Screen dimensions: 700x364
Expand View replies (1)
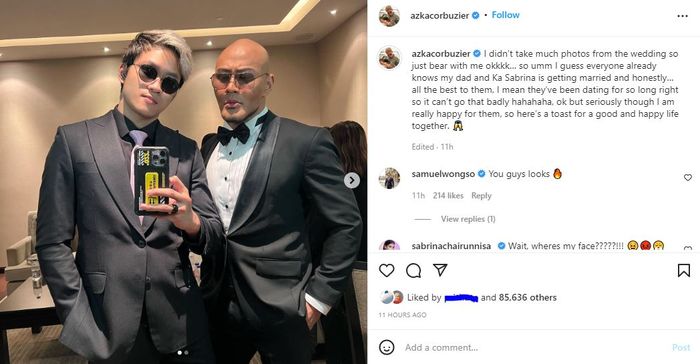pyautogui.click(x=468, y=219)
